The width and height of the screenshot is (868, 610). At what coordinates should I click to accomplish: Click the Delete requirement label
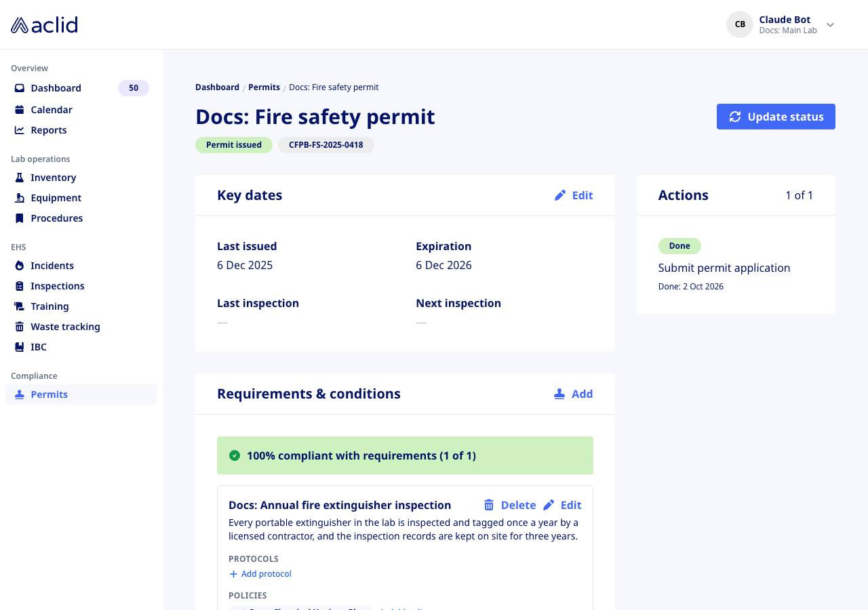coord(518,505)
